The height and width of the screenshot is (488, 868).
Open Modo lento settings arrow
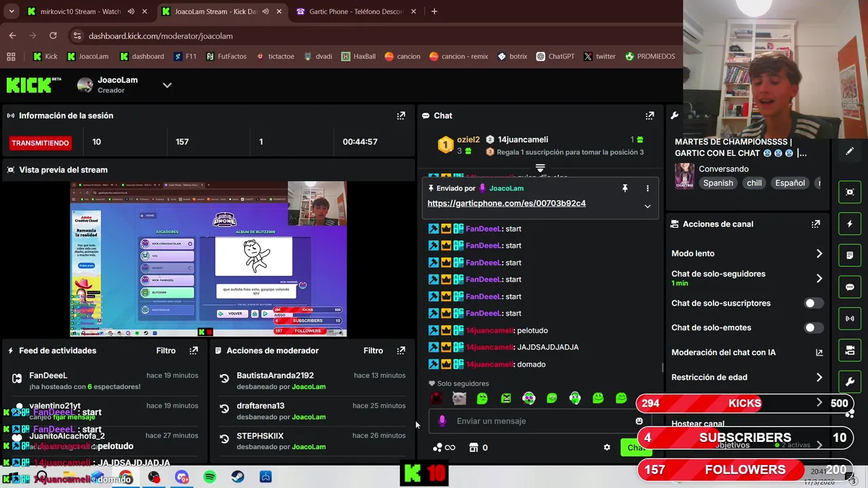click(819, 253)
